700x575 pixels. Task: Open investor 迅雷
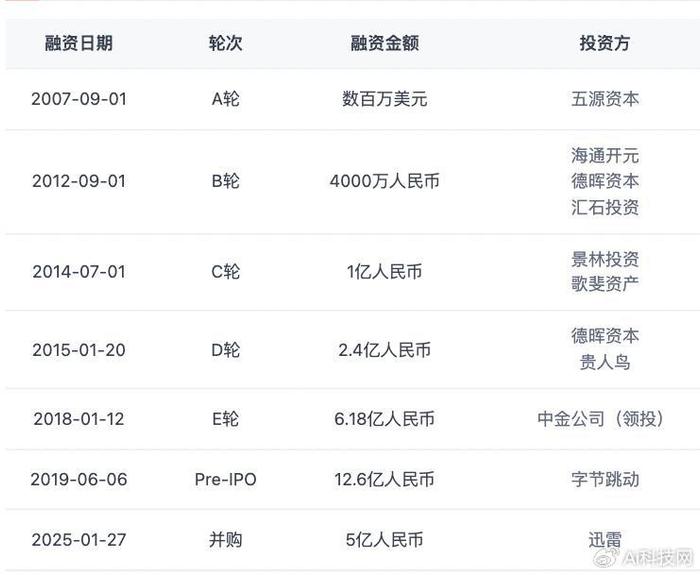605,540
